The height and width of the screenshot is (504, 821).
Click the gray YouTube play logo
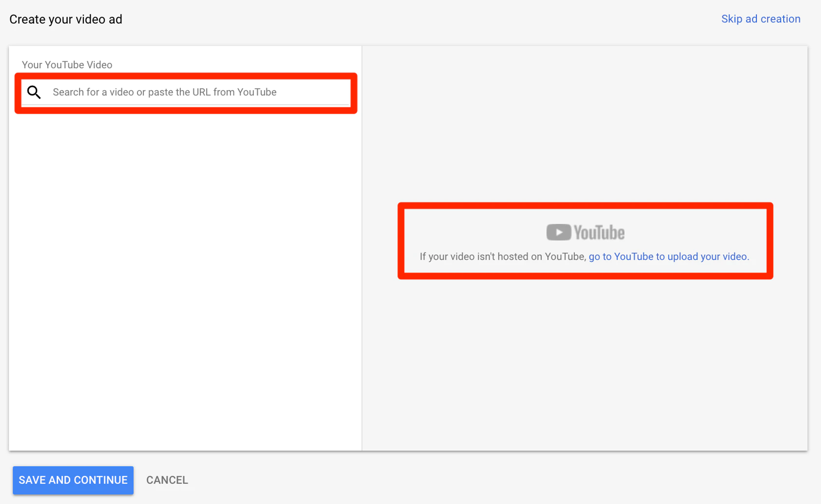(x=558, y=232)
